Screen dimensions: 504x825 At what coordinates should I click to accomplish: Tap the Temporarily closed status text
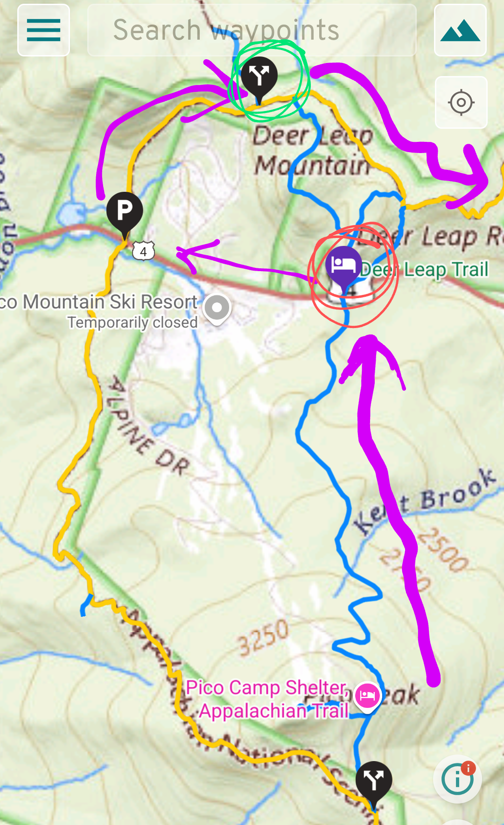tap(133, 322)
